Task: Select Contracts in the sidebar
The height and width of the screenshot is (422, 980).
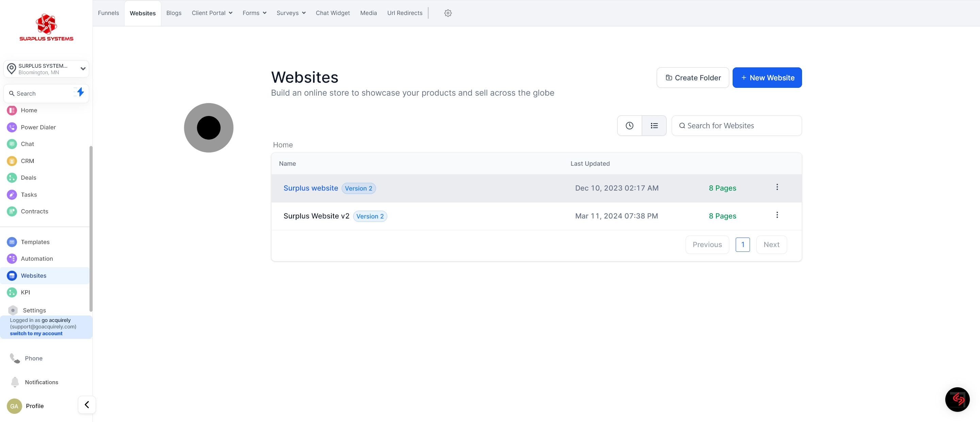Action: point(35,211)
